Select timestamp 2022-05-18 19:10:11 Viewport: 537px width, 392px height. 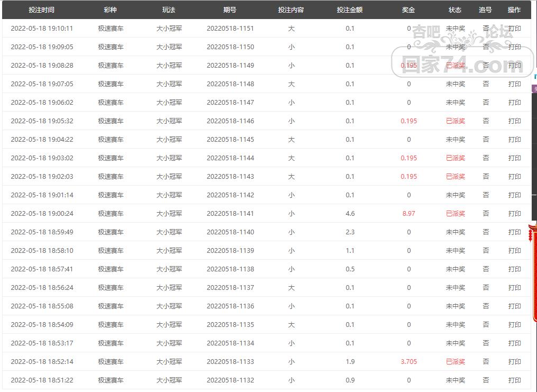tap(42, 29)
